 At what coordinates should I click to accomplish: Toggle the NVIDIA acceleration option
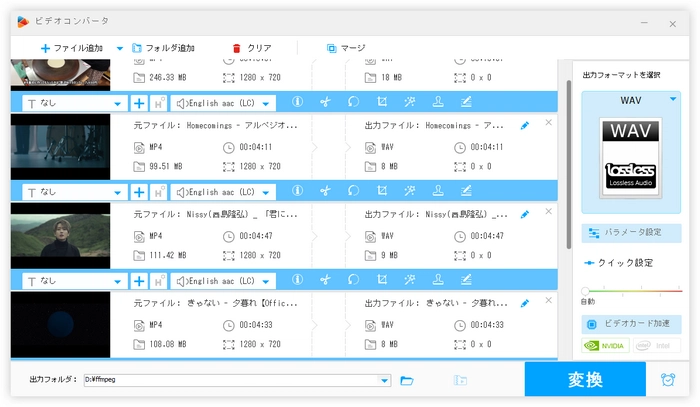point(606,345)
